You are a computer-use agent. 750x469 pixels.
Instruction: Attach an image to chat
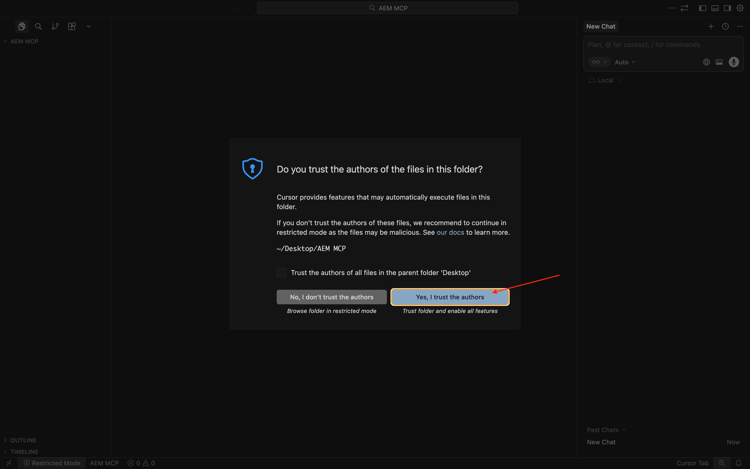[x=719, y=62]
